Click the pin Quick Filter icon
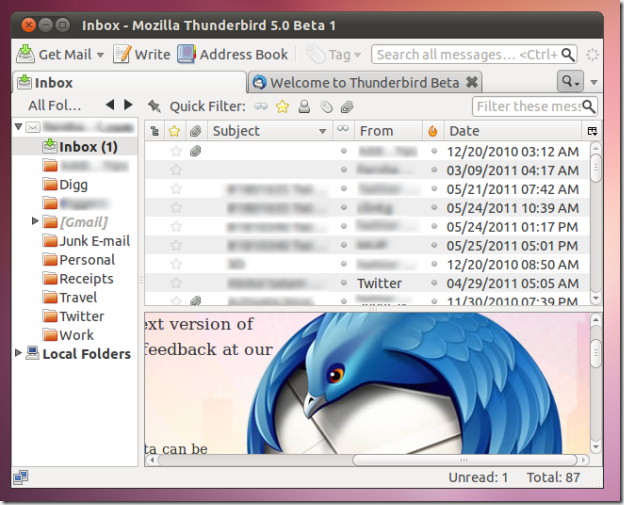Viewport: 624px width, 505px height. 154,106
